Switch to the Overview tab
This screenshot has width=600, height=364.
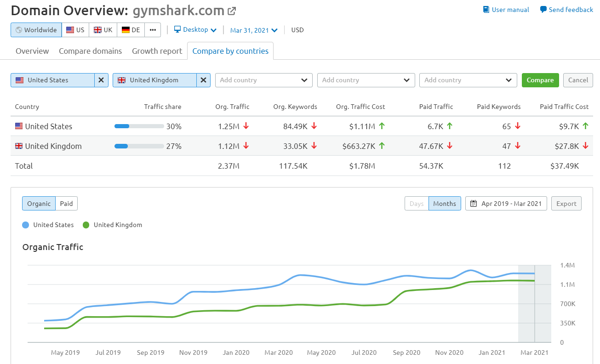(32, 51)
